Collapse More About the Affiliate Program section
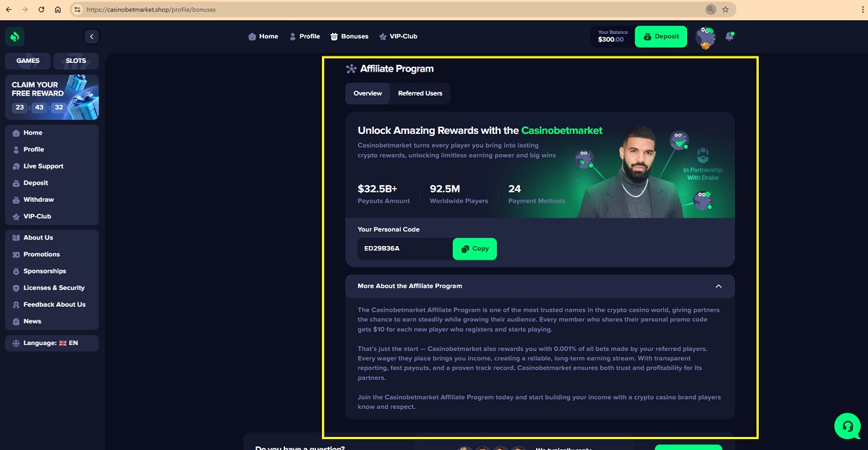This screenshot has width=868, height=450. (718, 286)
